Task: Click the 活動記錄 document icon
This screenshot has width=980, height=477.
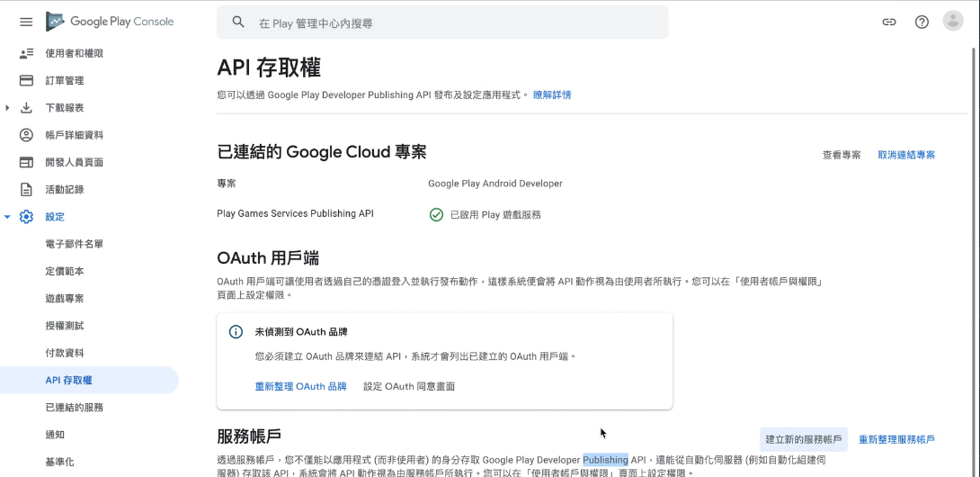Action: tap(26, 190)
